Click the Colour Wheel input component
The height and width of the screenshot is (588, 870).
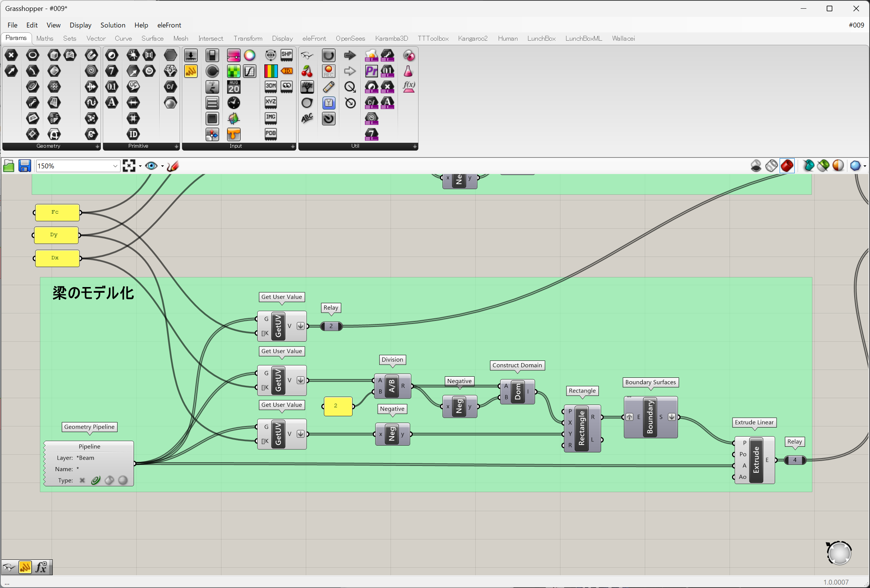coord(249,55)
